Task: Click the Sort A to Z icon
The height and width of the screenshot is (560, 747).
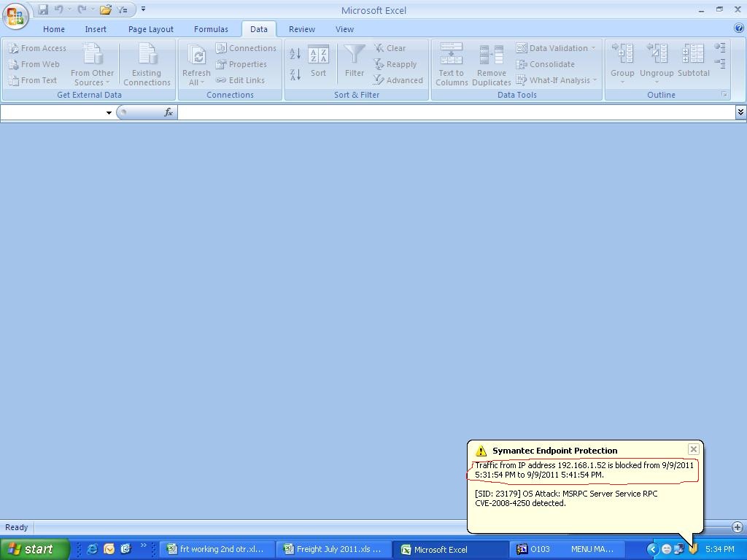Action: [295, 54]
